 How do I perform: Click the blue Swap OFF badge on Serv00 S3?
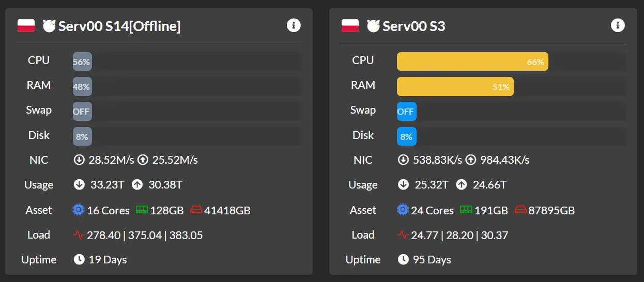coord(406,112)
